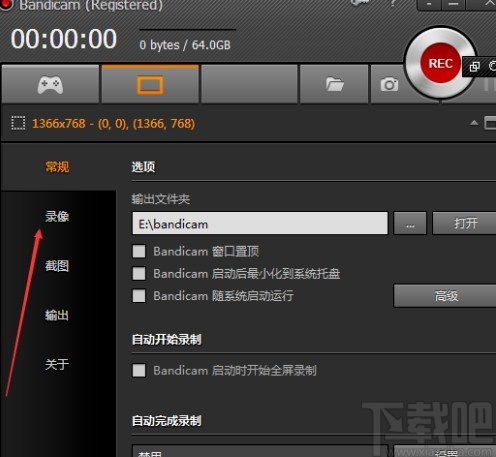Screen dimensions: 496x457
Task: Click dotted rectangle area selection icon
Action: click(x=18, y=123)
